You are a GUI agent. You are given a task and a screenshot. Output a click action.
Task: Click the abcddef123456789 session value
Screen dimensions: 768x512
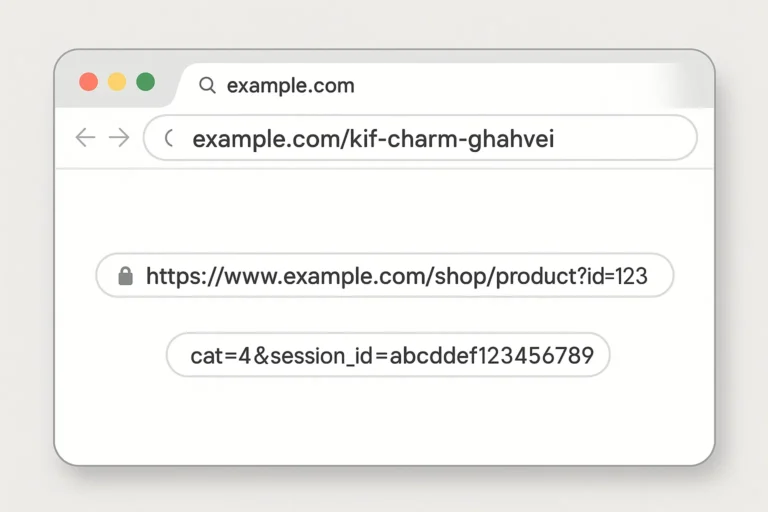[491, 355]
